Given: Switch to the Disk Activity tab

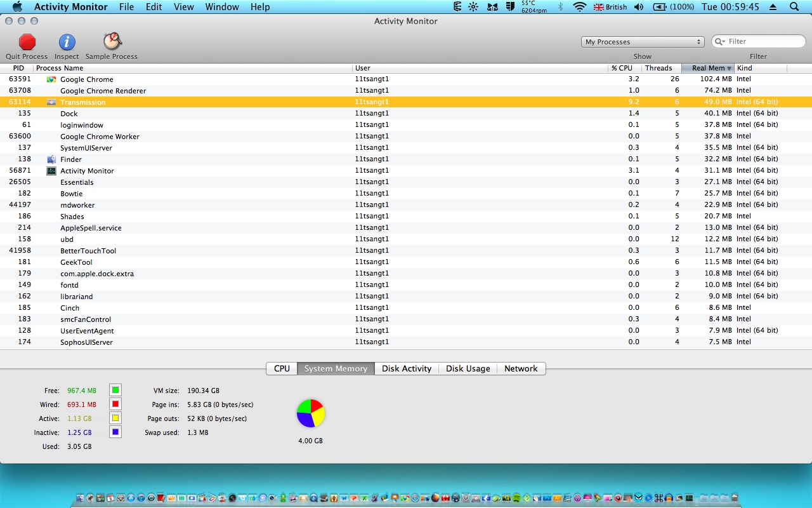Looking at the screenshot, I should pos(407,368).
